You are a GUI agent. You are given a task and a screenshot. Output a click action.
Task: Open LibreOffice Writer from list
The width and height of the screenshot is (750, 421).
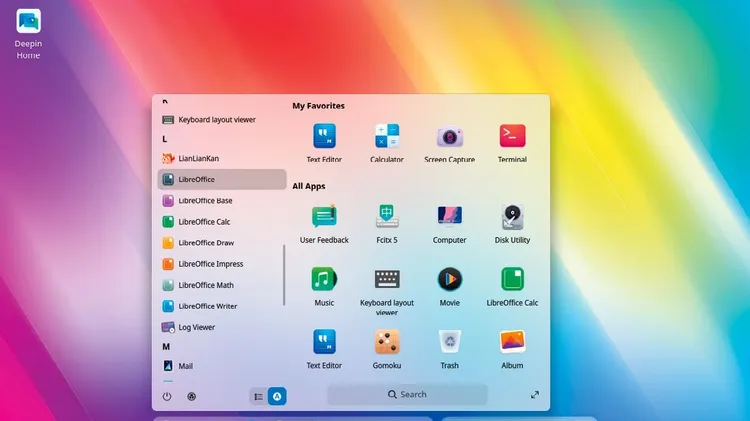tap(222, 306)
